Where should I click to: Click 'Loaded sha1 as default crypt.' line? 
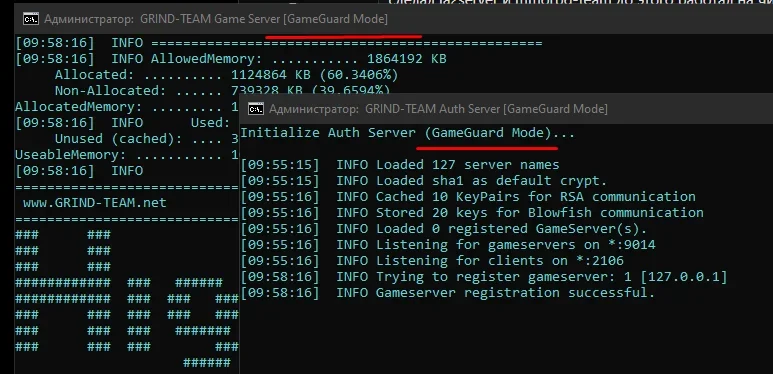(423, 181)
